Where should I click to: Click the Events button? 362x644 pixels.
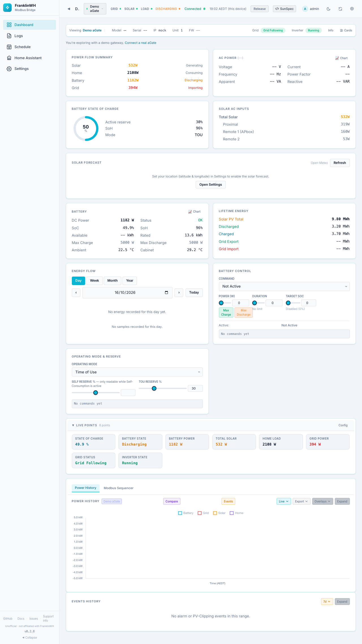(228, 501)
